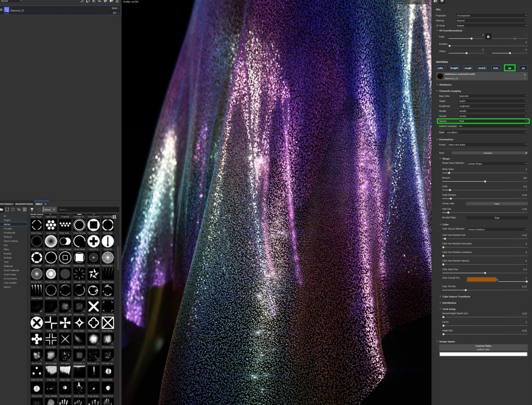Toggle the op opacity channel button
This screenshot has height=405, width=532.
pyautogui.click(x=509, y=68)
